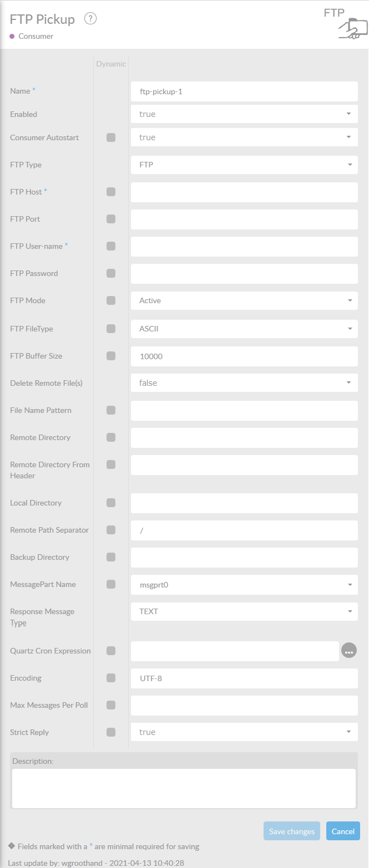Check the dynamic box for Remote Directory

click(x=111, y=437)
